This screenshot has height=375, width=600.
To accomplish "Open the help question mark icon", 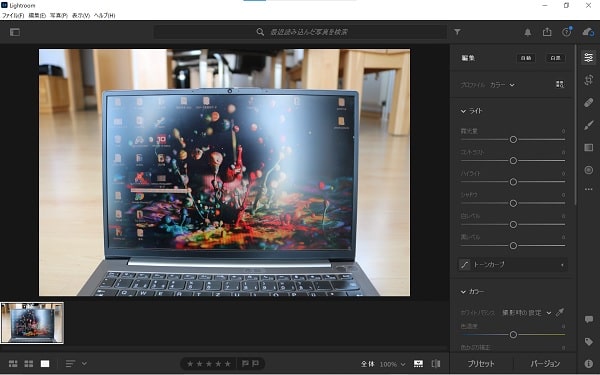I will coord(567,32).
